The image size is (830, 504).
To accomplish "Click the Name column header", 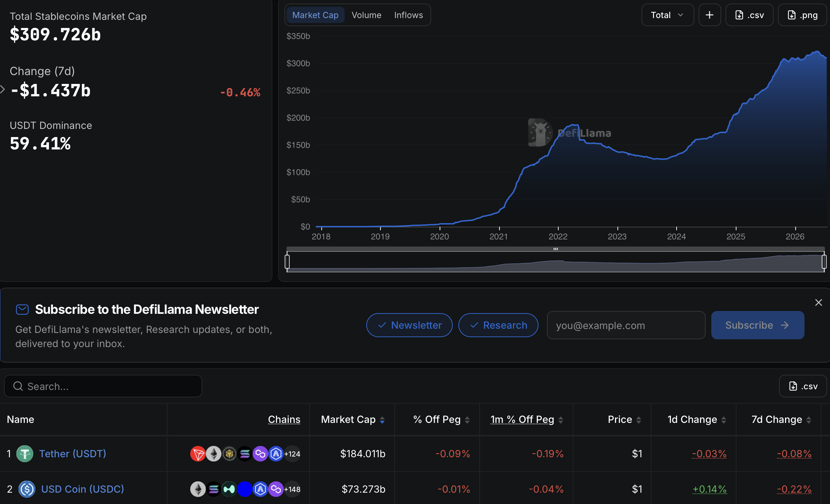I will (21, 419).
